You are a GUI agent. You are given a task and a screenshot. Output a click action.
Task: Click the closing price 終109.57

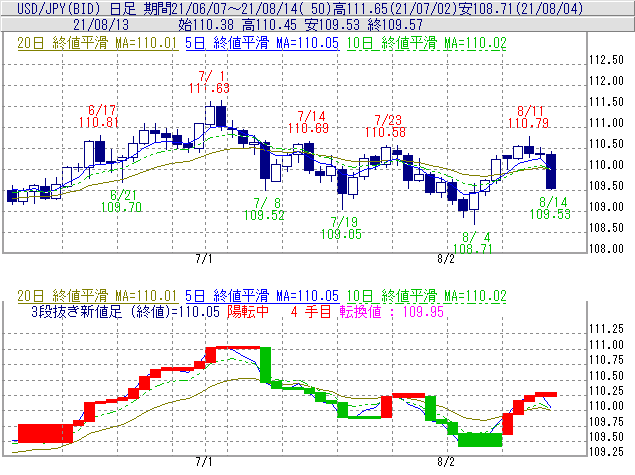click(x=395, y=25)
